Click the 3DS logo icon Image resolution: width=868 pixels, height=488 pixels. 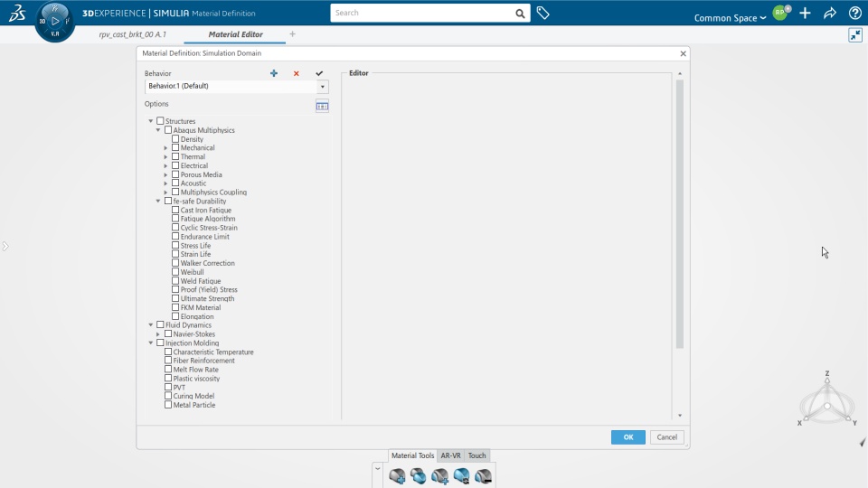(x=17, y=13)
